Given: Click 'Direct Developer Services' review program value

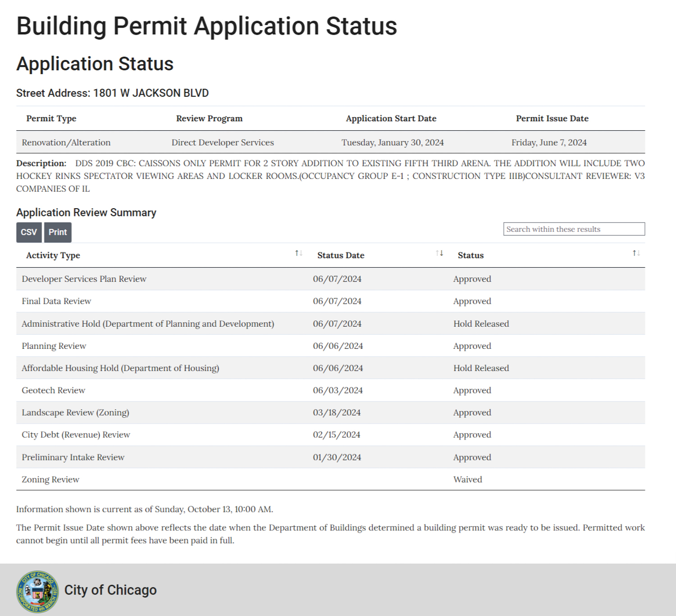Looking at the screenshot, I should pos(223,142).
